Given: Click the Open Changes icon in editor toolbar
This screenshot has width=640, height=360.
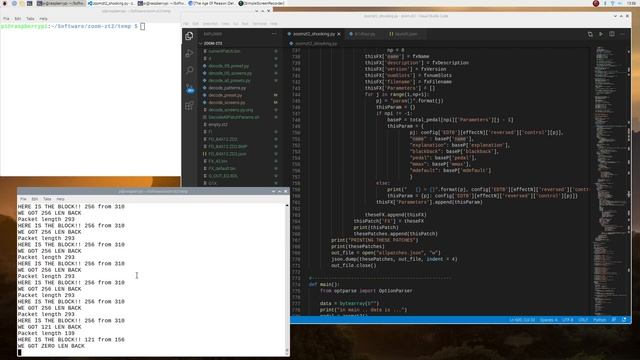Looking at the screenshot, I should [x=590, y=34].
